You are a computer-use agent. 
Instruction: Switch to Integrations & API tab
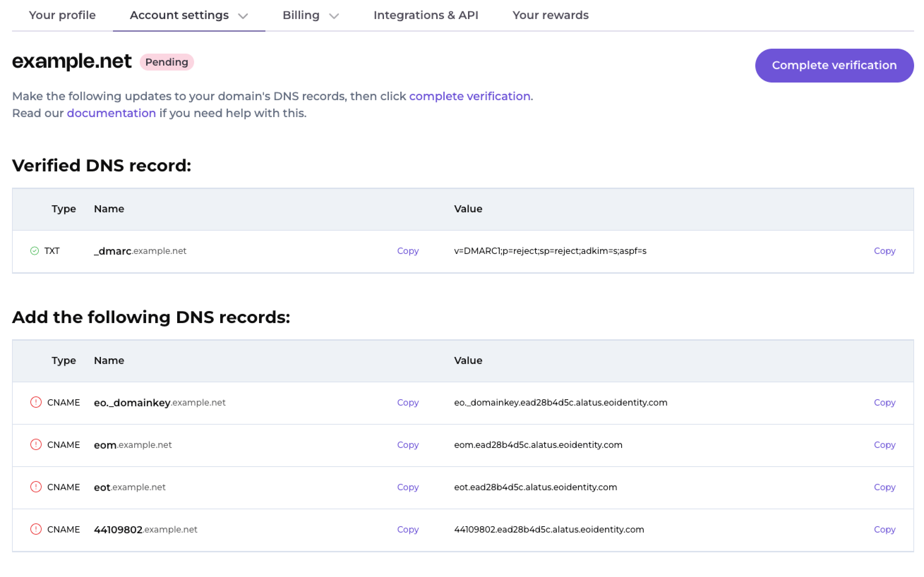click(426, 15)
